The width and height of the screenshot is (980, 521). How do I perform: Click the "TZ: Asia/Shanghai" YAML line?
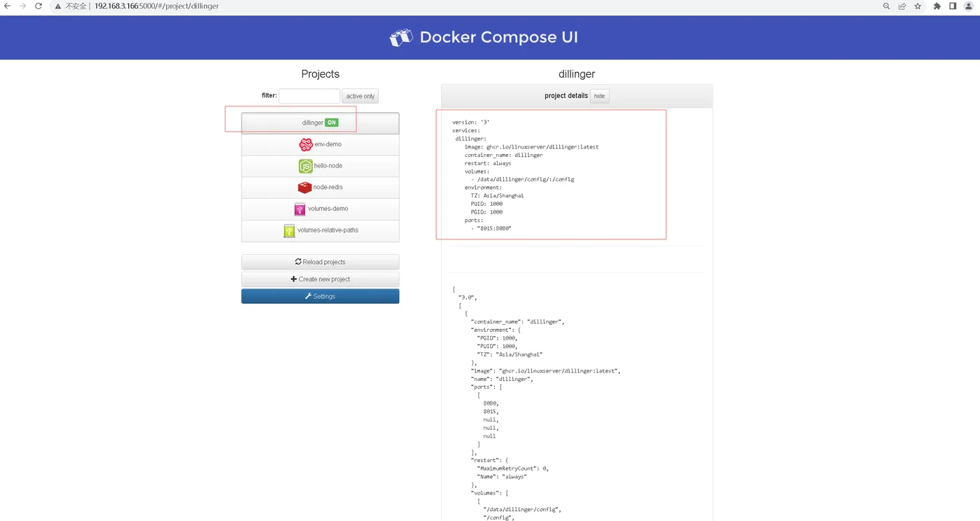(497, 196)
